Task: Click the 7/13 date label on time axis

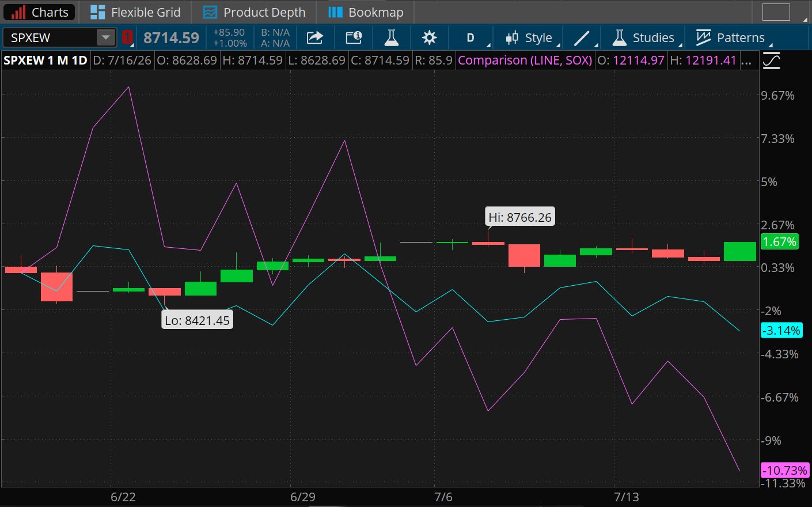Action: tap(627, 497)
